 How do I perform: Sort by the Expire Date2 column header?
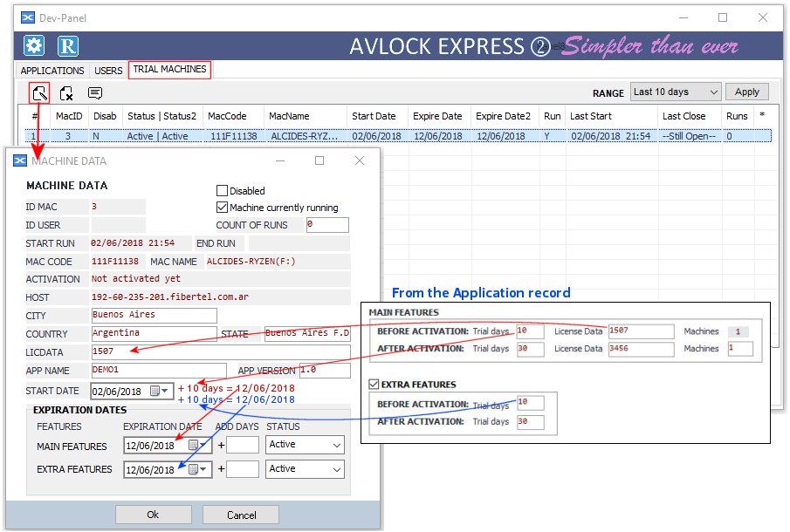505,116
